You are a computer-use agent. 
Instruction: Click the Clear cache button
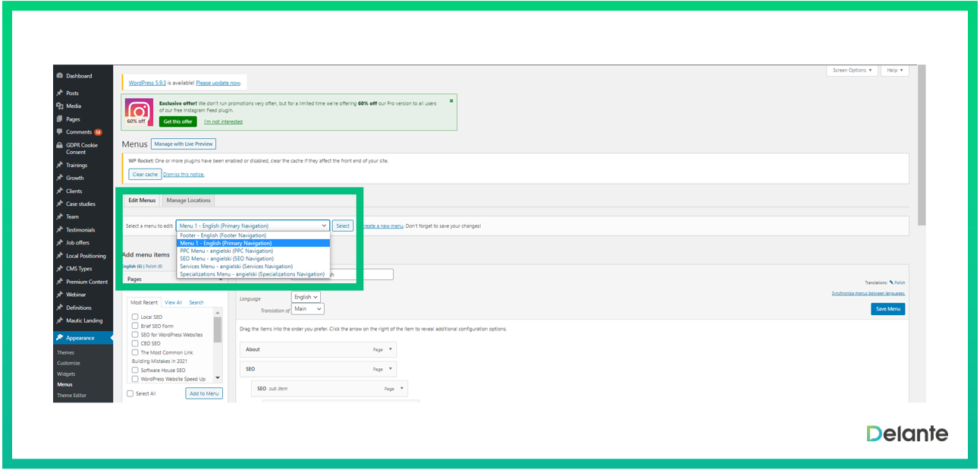pos(145,174)
